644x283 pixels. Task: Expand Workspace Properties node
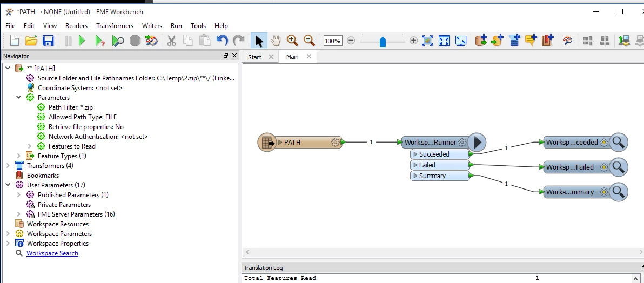8,244
